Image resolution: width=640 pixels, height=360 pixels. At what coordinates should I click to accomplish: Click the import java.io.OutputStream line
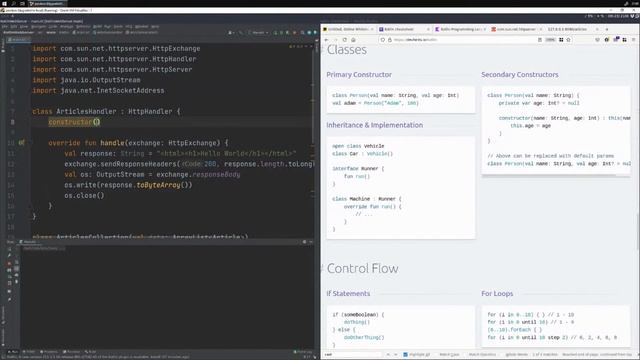coord(87,80)
